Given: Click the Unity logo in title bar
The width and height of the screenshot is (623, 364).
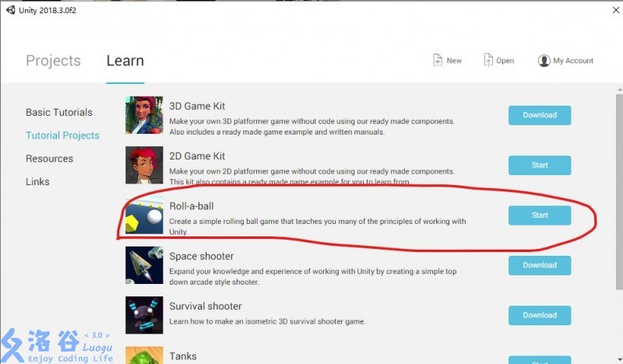Looking at the screenshot, I should coord(11,10).
